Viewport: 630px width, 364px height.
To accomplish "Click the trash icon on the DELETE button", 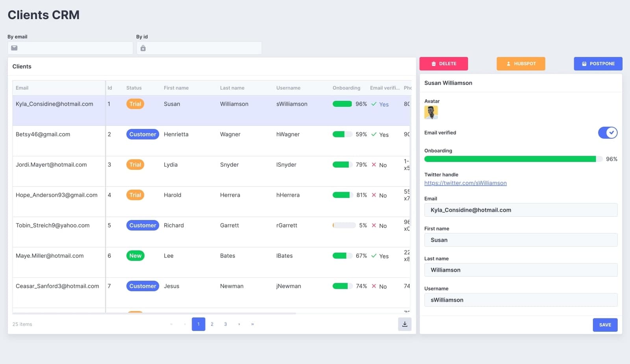I will [x=434, y=63].
